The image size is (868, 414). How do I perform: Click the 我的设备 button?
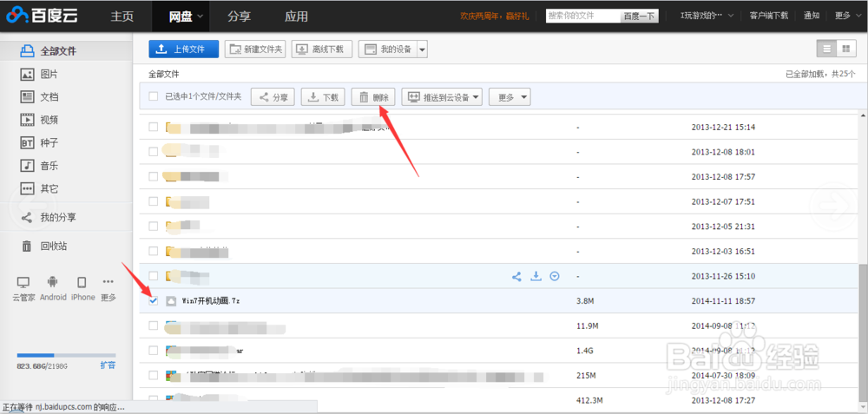387,49
